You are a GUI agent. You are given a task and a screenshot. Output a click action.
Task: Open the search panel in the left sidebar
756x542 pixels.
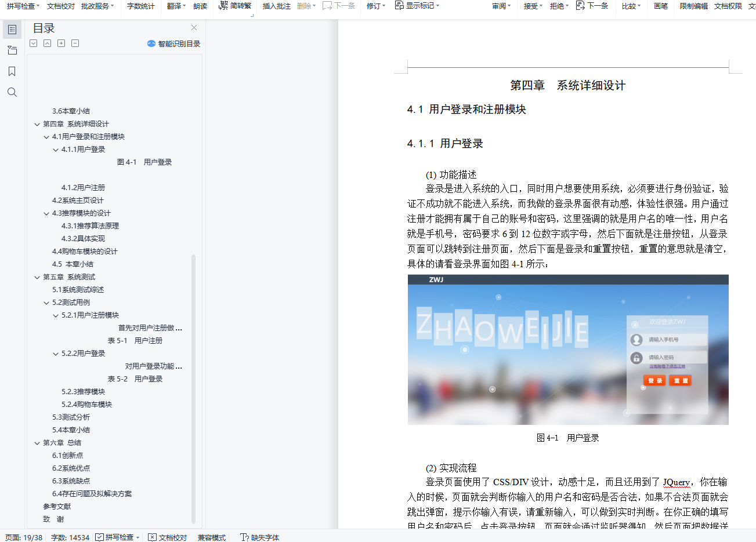point(12,92)
